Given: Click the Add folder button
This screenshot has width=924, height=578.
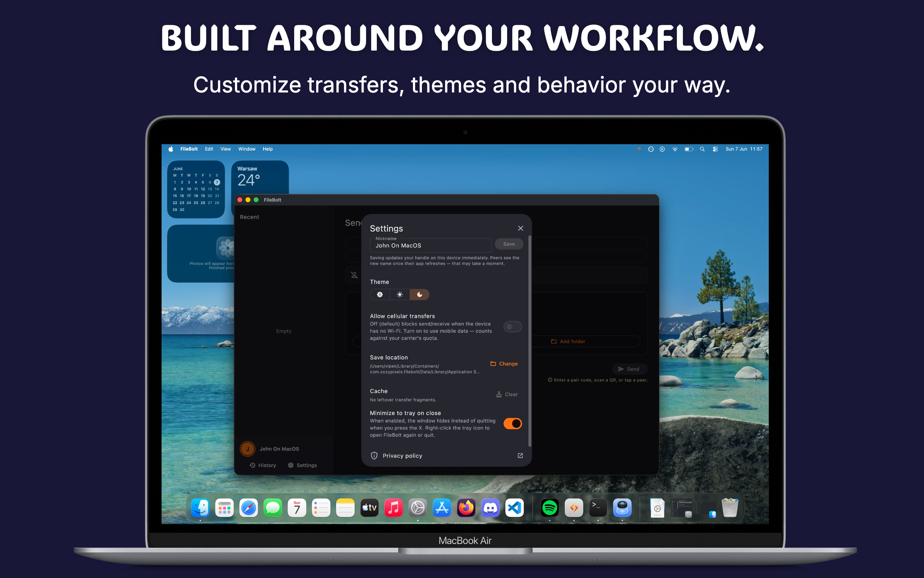Looking at the screenshot, I should point(568,341).
